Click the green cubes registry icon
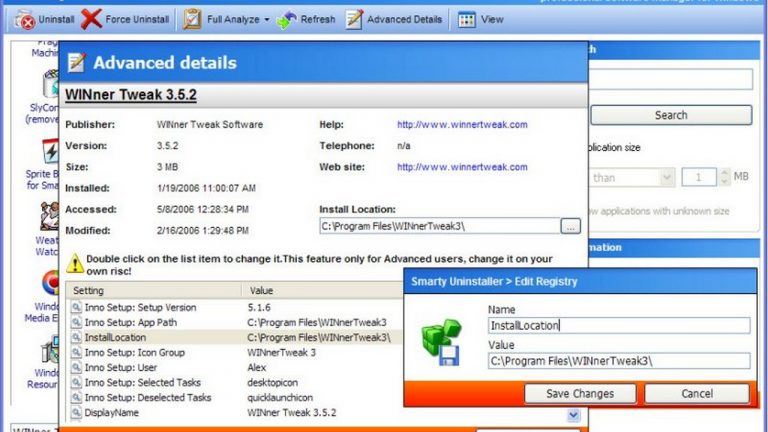 pyautogui.click(x=441, y=342)
